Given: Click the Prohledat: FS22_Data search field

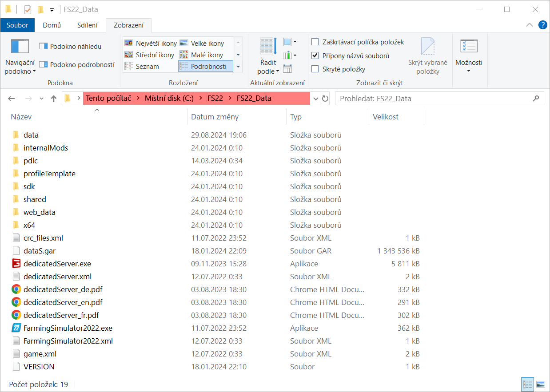Looking at the screenshot, I should (439, 99).
